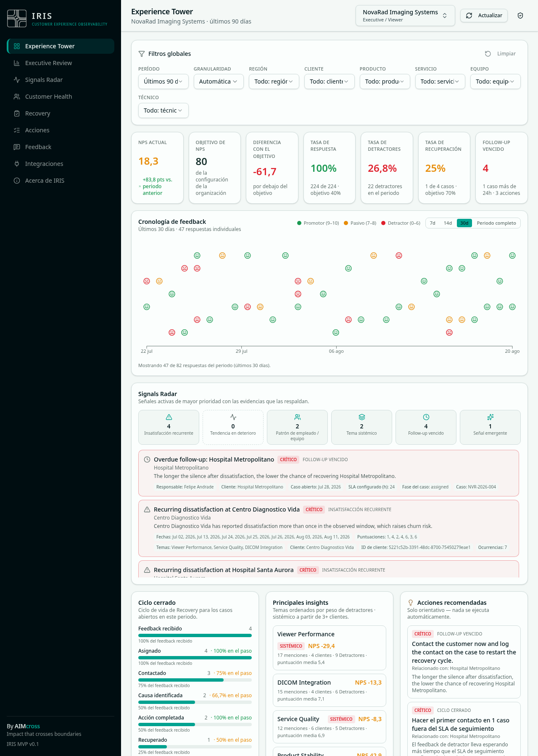Switch timeline range to 7d
This screenshot has width=538, height=756.
click(x=433, y=223)
